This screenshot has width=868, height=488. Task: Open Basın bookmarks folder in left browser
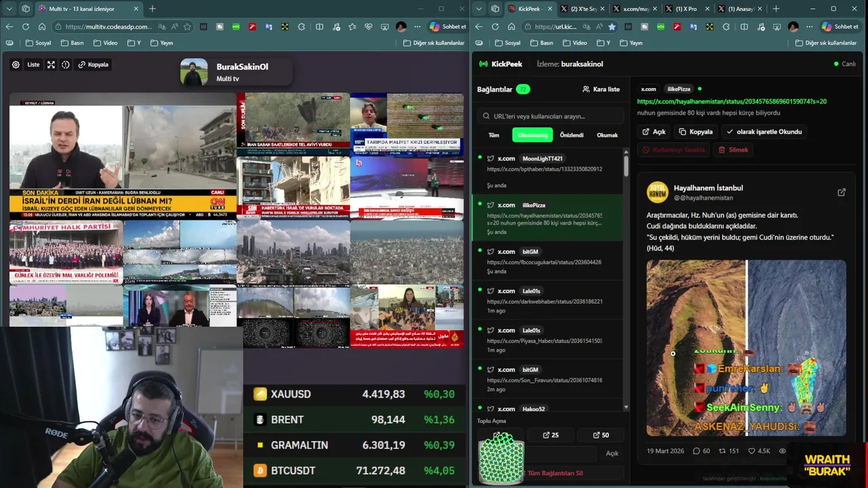[x=72, y=43]
